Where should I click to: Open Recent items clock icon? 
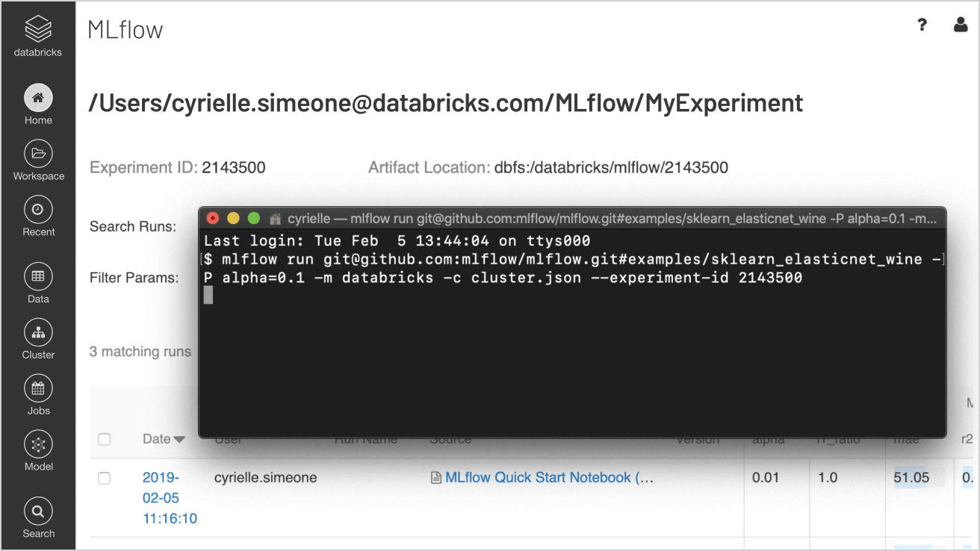coord(38,210)
